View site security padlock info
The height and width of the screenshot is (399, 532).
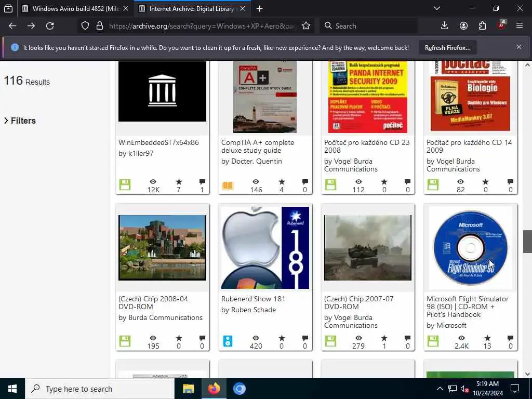(99, 26)
